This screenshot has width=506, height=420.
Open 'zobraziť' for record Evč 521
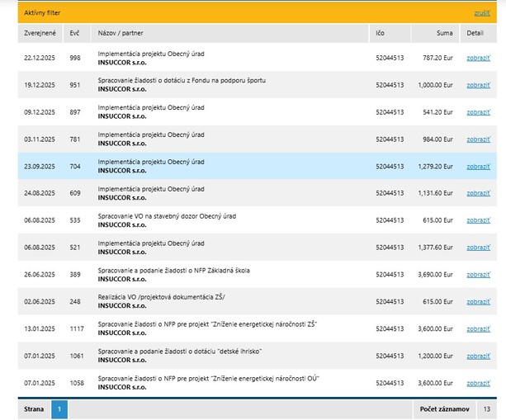click(478, 248)
